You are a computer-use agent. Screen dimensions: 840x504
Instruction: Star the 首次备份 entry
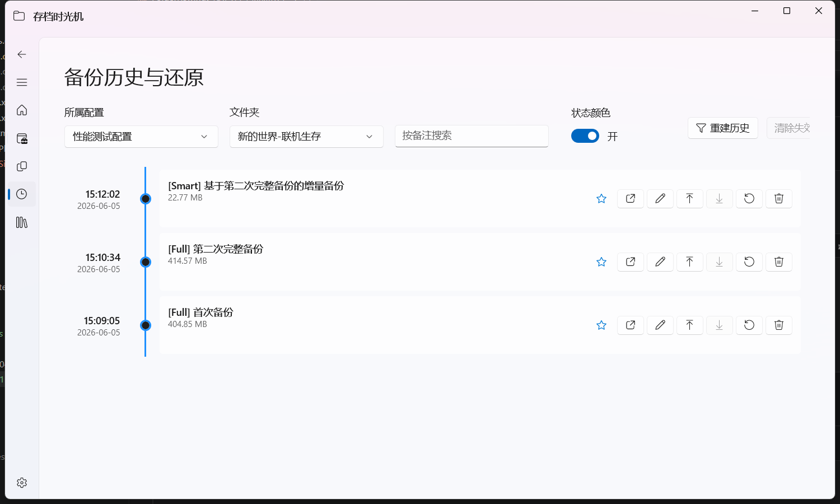pos(601,325)
